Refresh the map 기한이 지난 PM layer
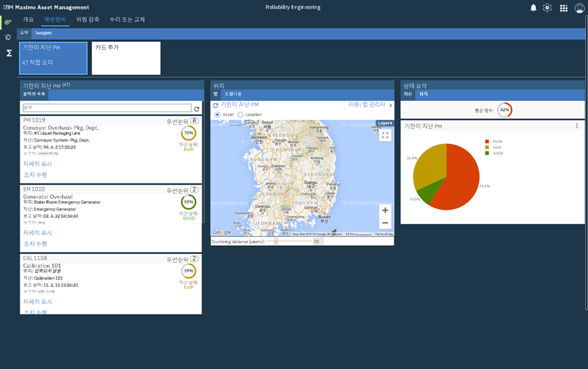 tap(216, 105)
